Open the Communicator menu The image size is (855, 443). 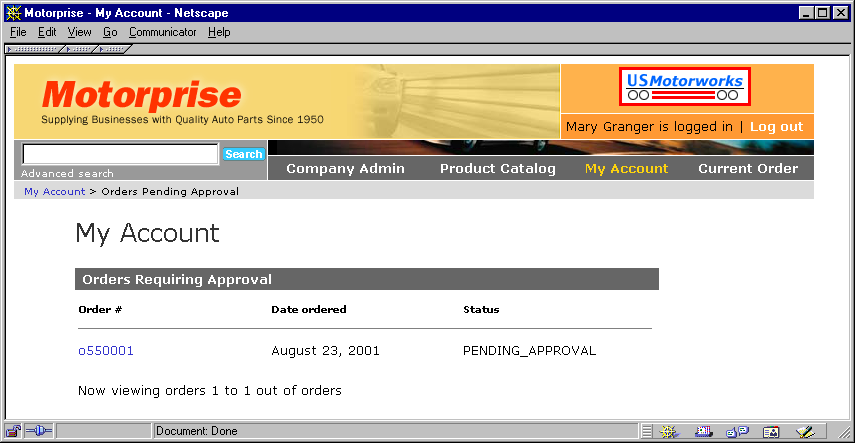click(162, 32)
